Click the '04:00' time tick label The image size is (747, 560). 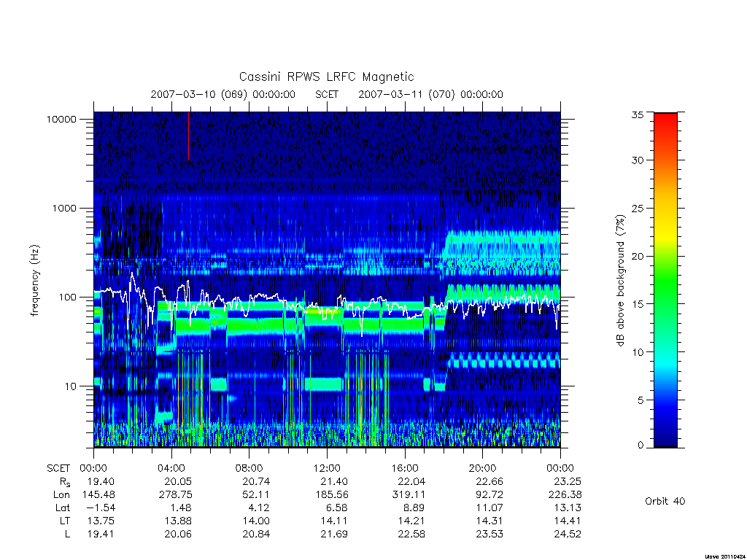pos(171,469)
